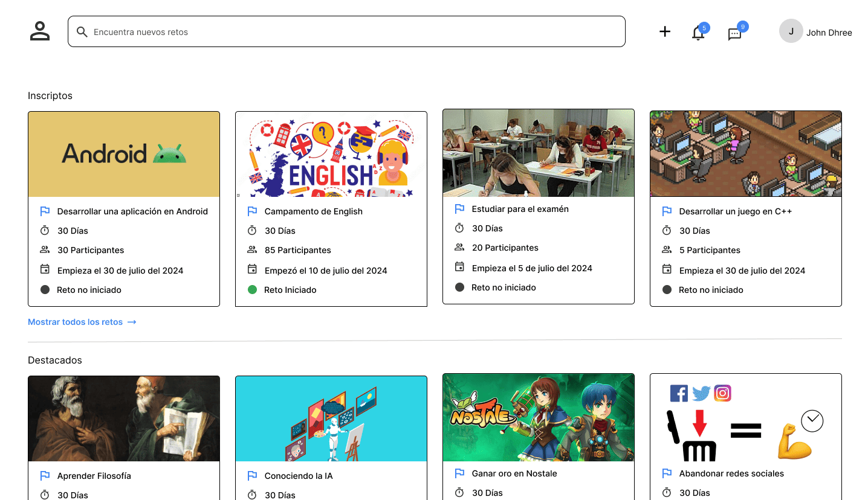
Task: Click the user profile icon at top left
Action: pyautogui.click(x=40, y=31)
